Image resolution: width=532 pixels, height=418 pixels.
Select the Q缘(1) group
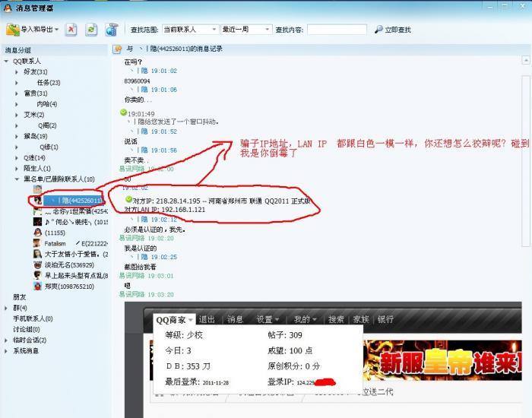coord(49,147)
